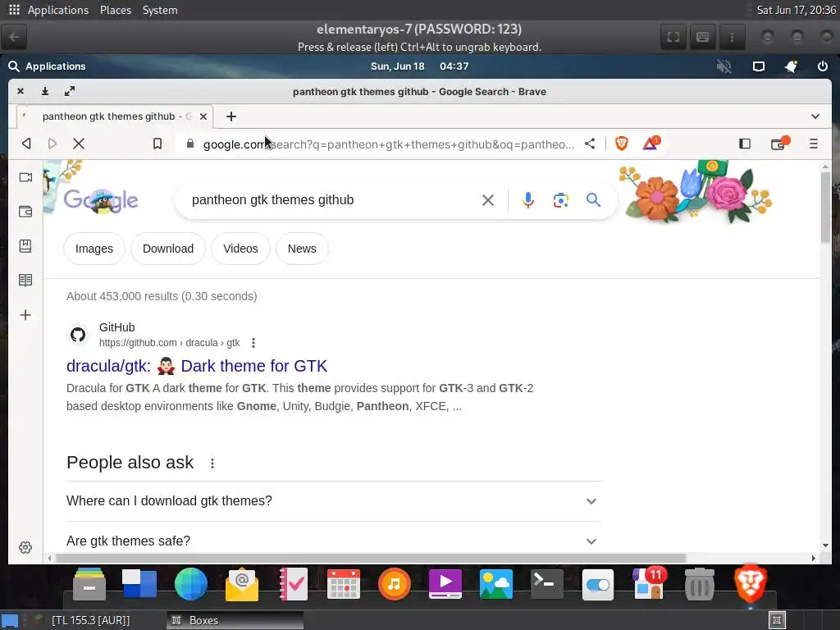Open Brave Talk in sidebar
Screen dimensions: 840x630
[x=25, y=177]
